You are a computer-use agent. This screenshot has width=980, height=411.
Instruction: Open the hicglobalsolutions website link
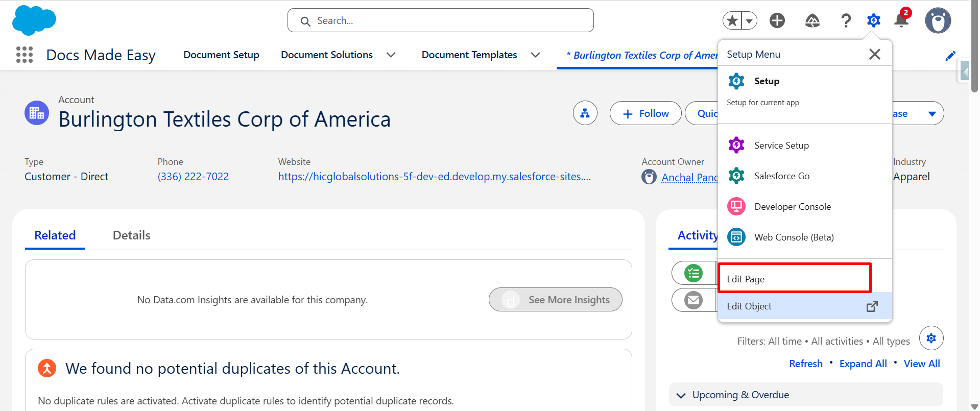pyautogui.click(x=435, y=177)
